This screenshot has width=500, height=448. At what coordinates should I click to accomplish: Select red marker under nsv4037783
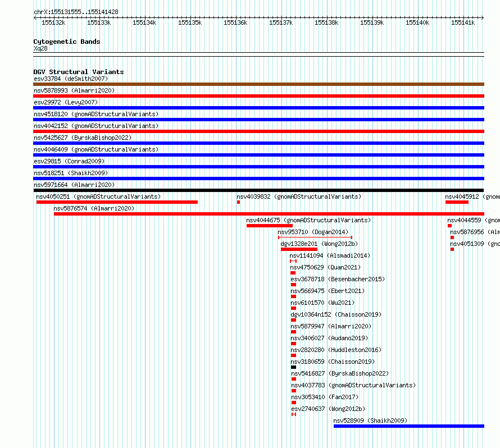294,391
